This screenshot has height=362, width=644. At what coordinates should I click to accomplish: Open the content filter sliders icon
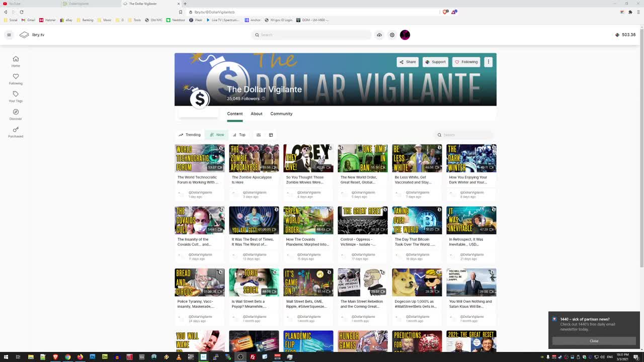point(259,135)
